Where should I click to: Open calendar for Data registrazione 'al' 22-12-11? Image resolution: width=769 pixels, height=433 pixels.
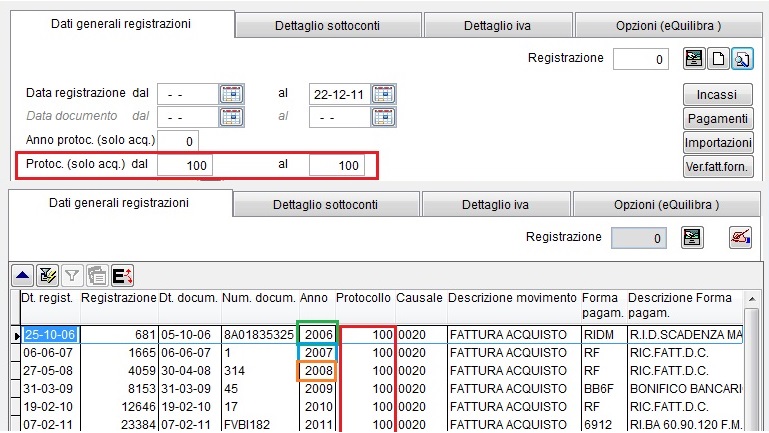coord(384,94)
